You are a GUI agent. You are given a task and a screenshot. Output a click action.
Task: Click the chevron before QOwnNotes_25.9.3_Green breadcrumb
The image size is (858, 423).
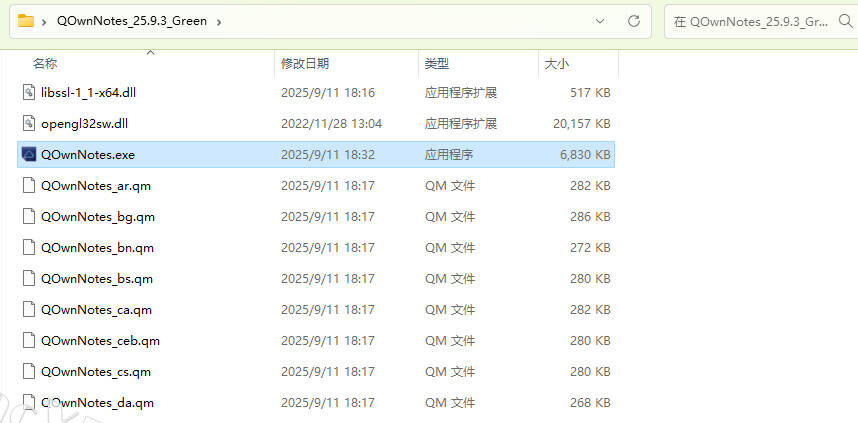43,22
